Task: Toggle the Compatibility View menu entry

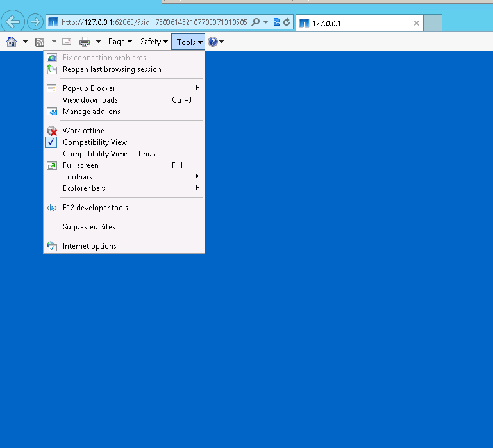Action: pyautogui.click(x=124, y=142)
